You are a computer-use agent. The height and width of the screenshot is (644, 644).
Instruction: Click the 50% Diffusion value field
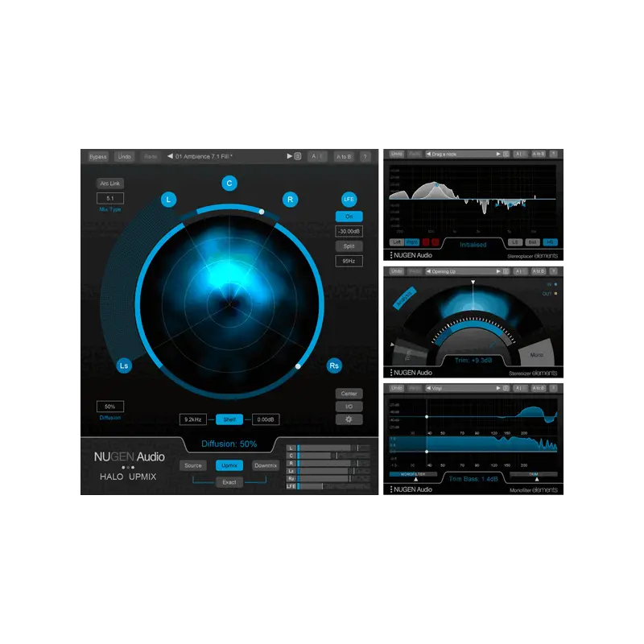click(x=110, y=407)
